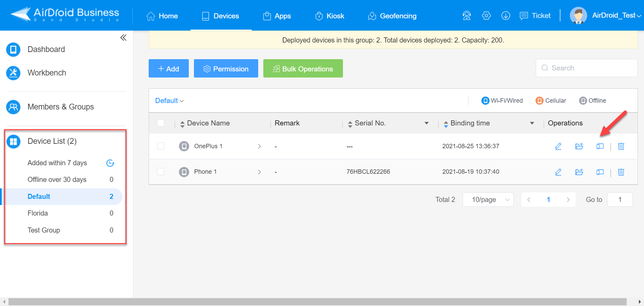This screenshot has width=644, height=306.
Task: Open the download icon in the top bar
Action: point(506,16)
